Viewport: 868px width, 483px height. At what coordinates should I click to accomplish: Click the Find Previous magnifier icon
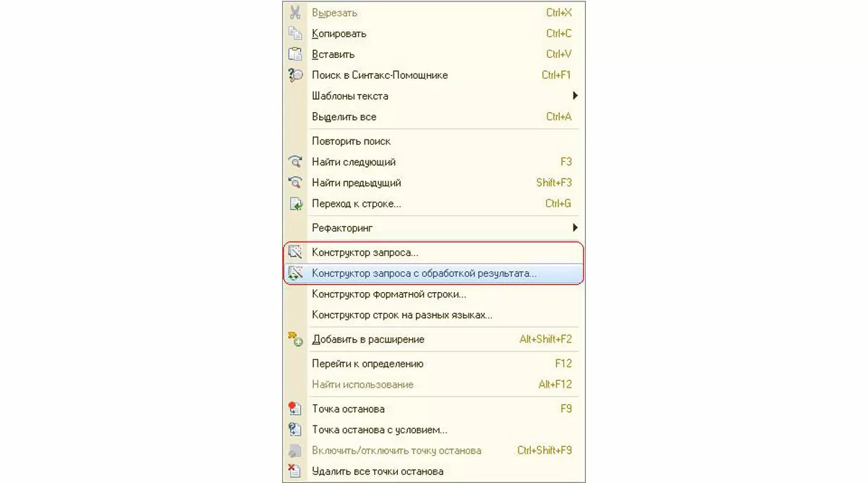[294, 183]
